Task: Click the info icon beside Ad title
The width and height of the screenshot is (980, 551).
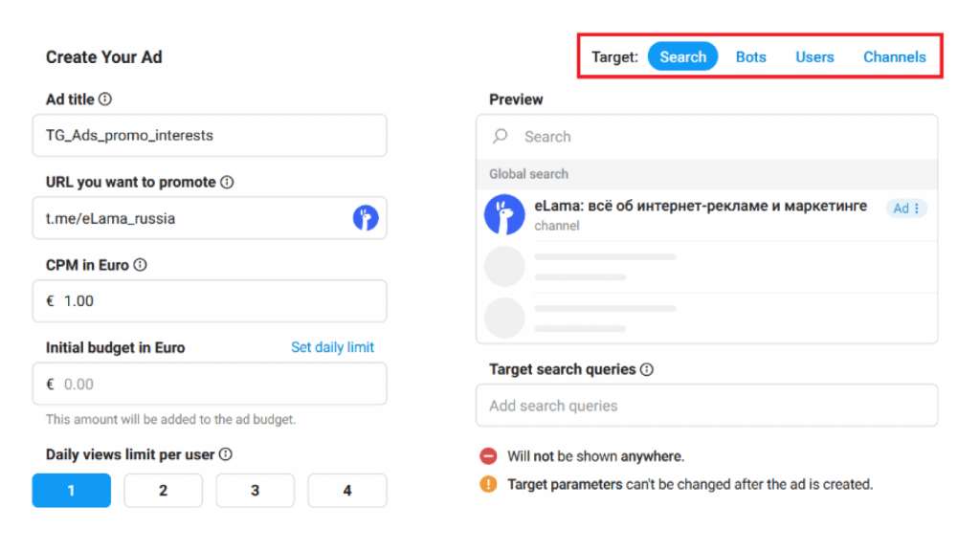Action: pos(105,99)
